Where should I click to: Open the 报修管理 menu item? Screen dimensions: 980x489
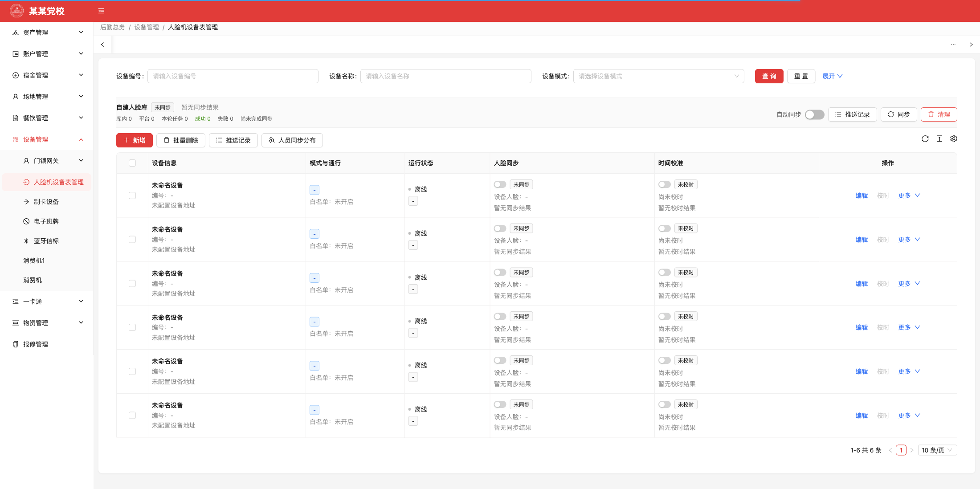click(47, 344)
